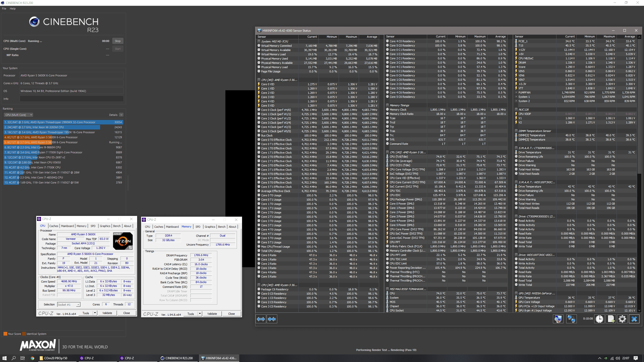This screenshot has width=644, height=362.
Task: Select ranking row Threadripper 2990WX 32-Core
Action: pos(63,122)
